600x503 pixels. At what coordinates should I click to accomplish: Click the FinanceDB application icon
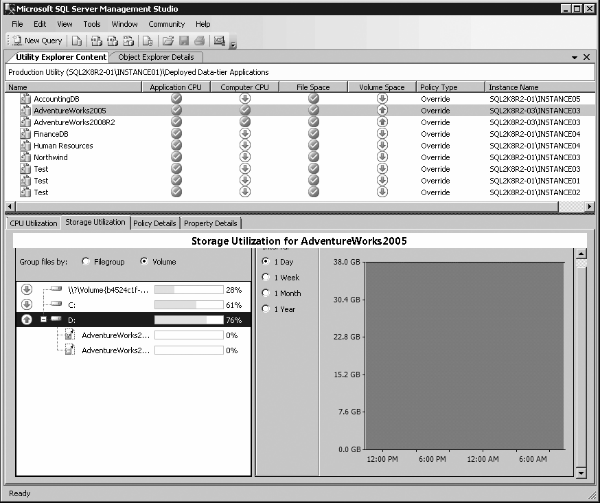click(x=25, y=134)
